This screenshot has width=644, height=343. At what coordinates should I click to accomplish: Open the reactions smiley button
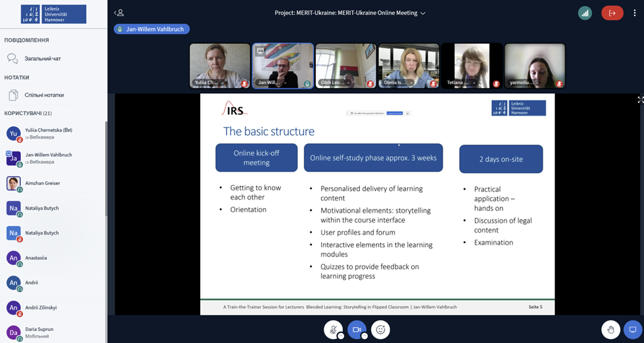coord(380,329)
